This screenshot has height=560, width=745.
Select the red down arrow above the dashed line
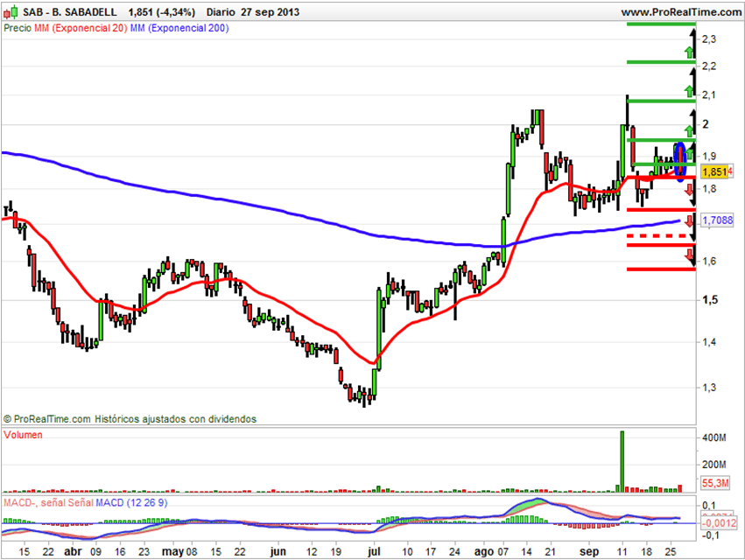click(689, 220)
